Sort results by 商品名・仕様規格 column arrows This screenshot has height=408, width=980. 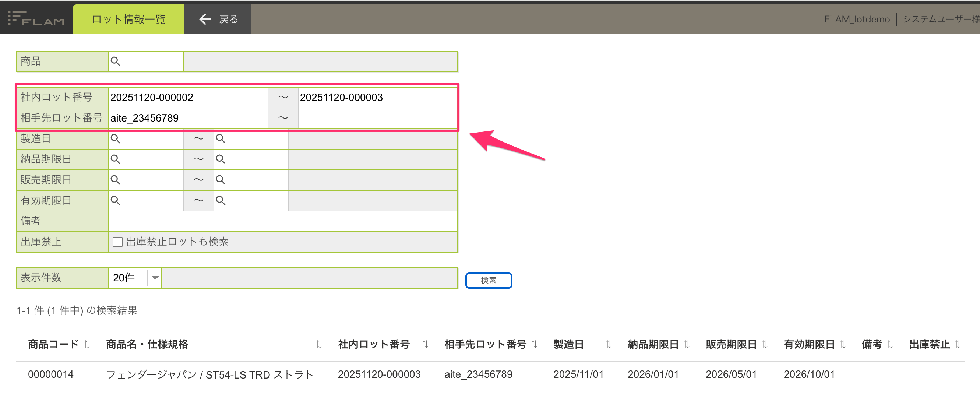319,344
